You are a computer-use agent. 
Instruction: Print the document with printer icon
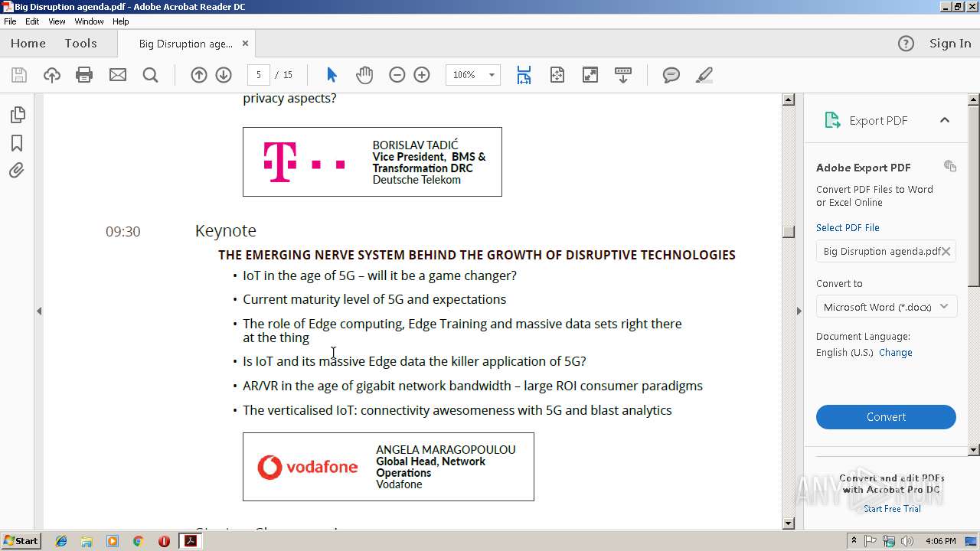click(84, 75)
